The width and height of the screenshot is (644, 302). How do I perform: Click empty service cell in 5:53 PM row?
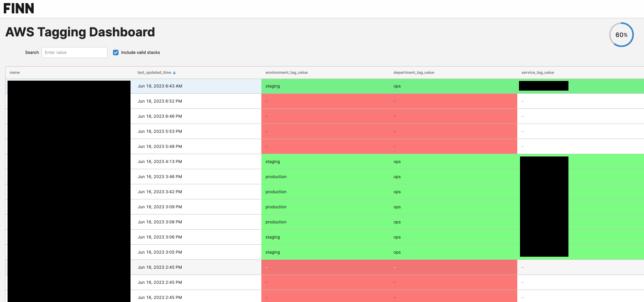580,131
